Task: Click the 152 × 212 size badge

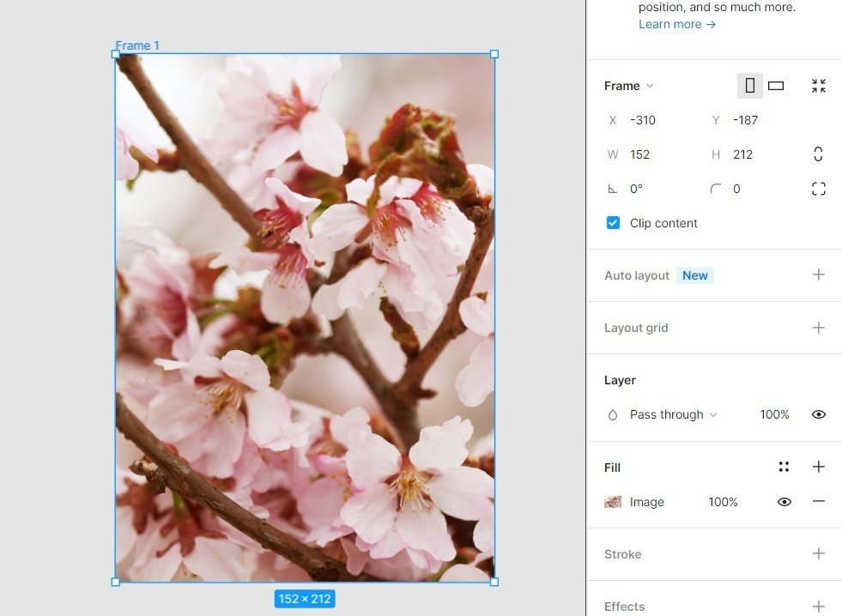Action: tap(305, 599)
